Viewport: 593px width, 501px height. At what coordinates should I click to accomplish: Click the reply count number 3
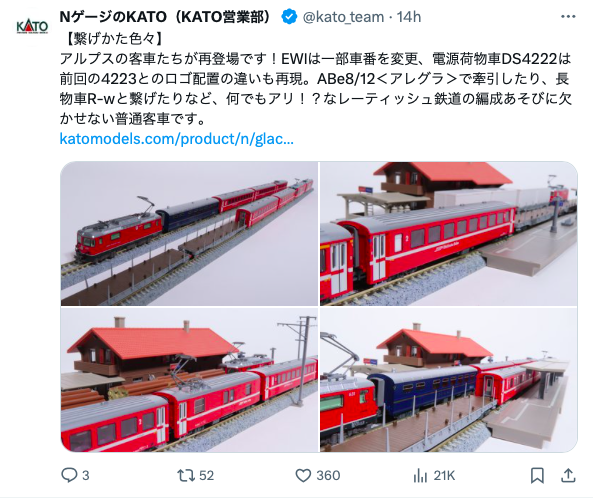85,475
